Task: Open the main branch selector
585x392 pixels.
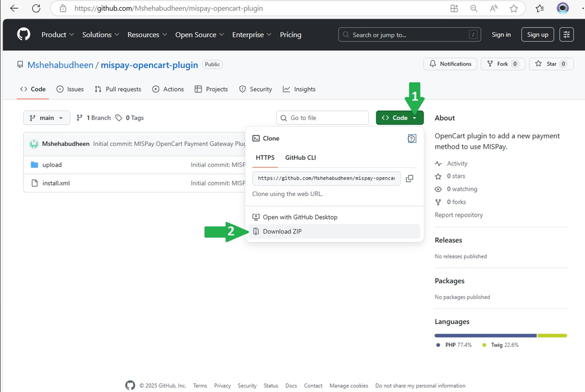Action: point(47,118)
